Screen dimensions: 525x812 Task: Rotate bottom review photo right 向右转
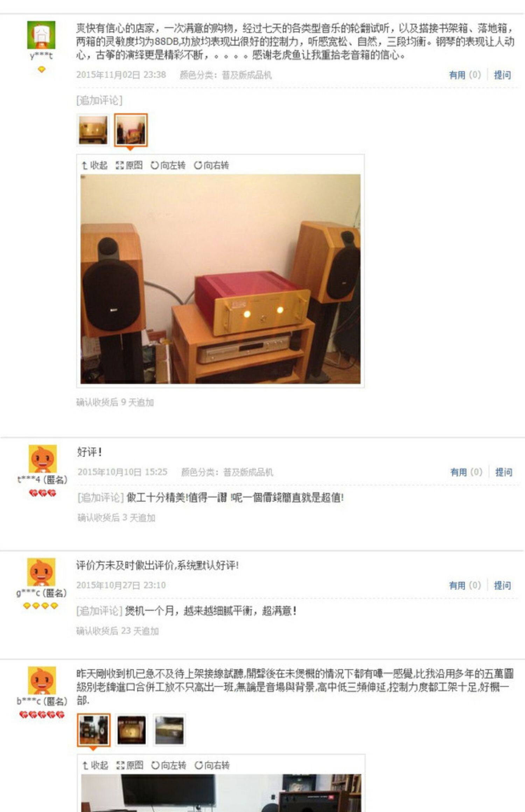(212, 765)
